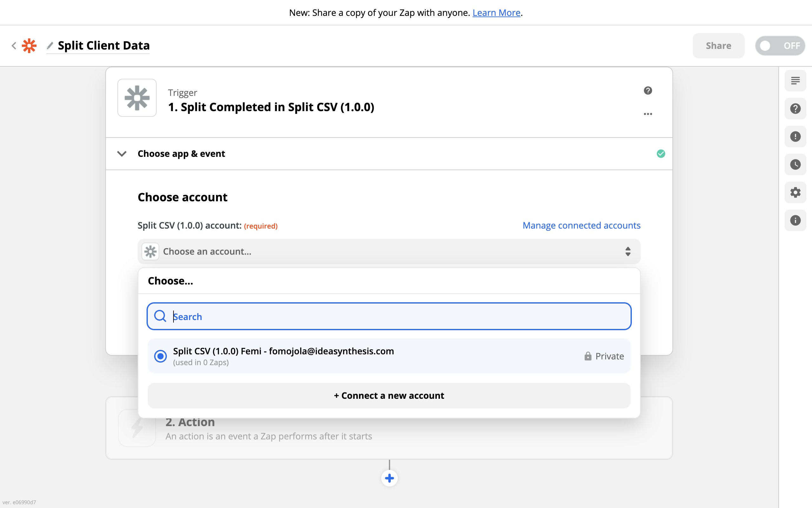Click the account field's Split CSV icon

coord(150,251)
